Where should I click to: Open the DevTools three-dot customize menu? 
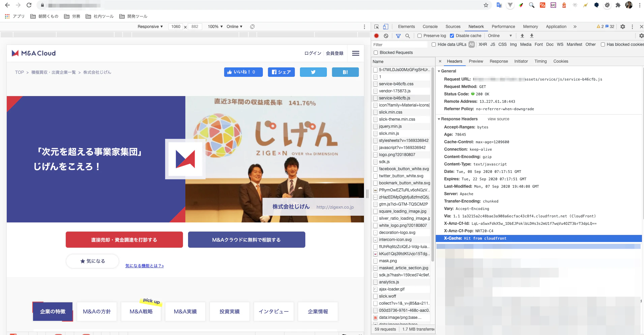(632, 27)
